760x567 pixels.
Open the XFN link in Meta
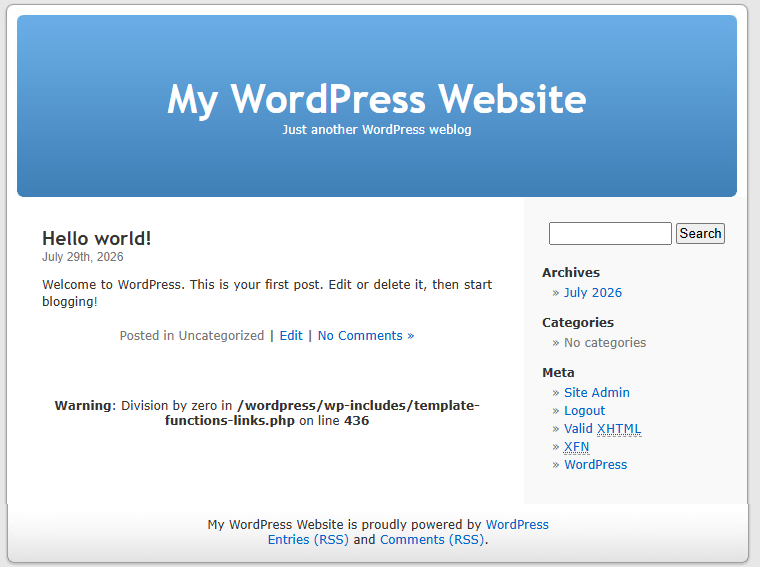pos(576,447)
